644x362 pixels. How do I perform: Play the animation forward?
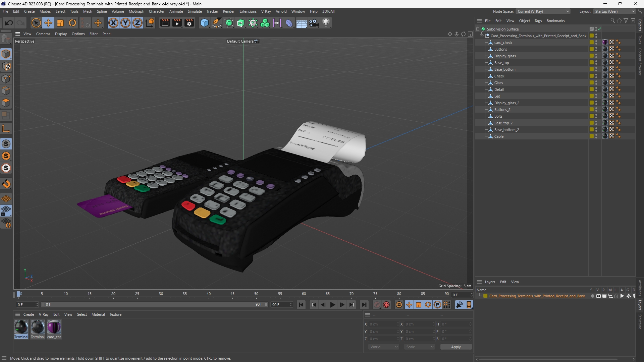(332, 305)
